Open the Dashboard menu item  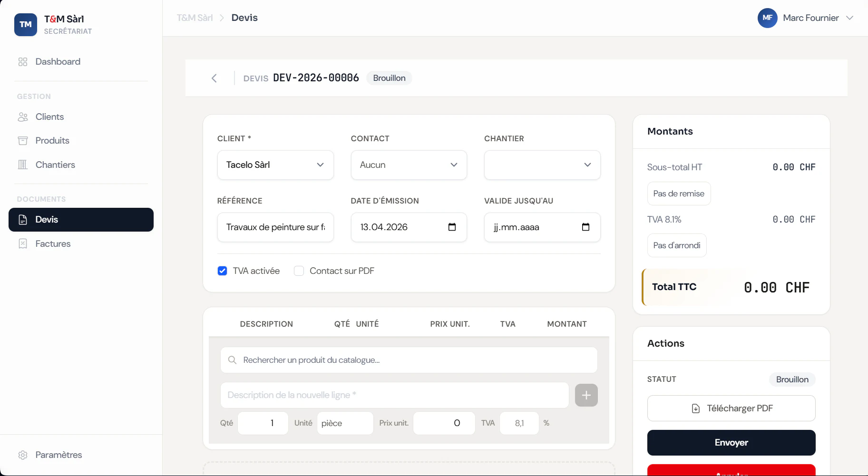(x=81, y=62)
